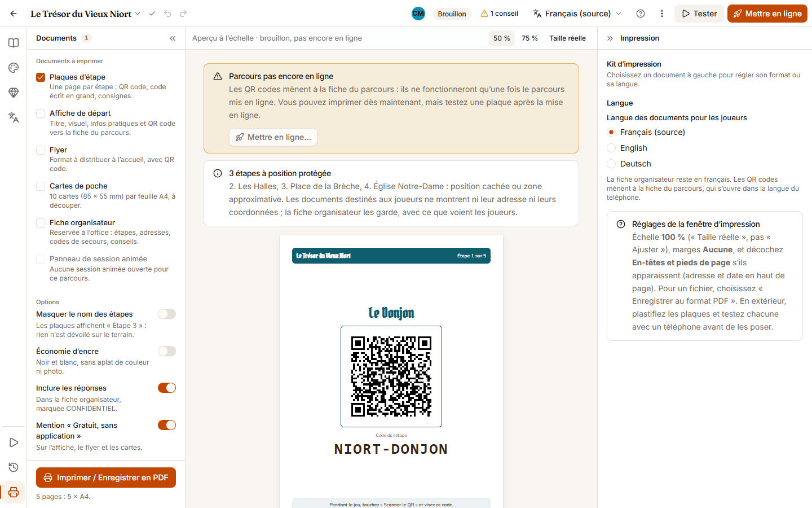Set preview zoom to 50 %
Image resolution: width=812 pixels, height=508 pixels.
coord(502,38)
